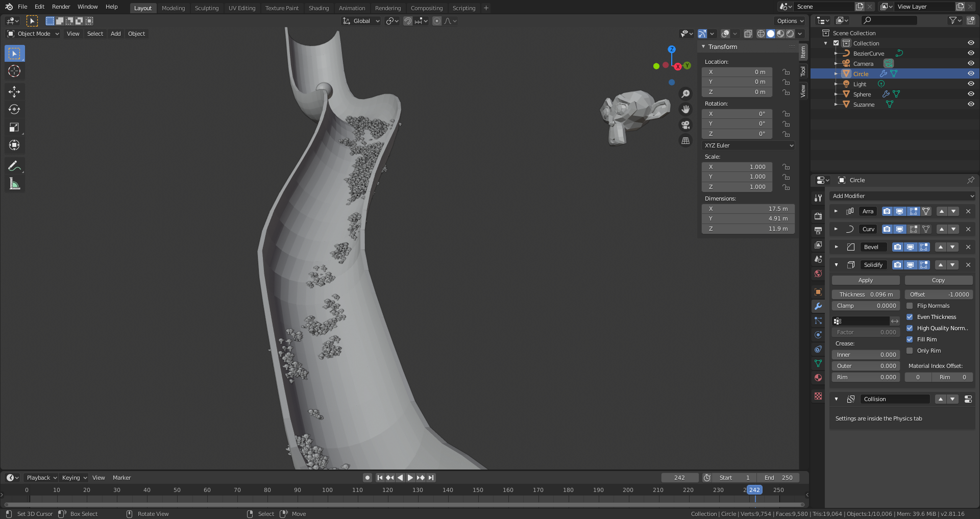Switch viewport to wireframe shading
This screenshot has height=519, width=980.
pos(761,34)
